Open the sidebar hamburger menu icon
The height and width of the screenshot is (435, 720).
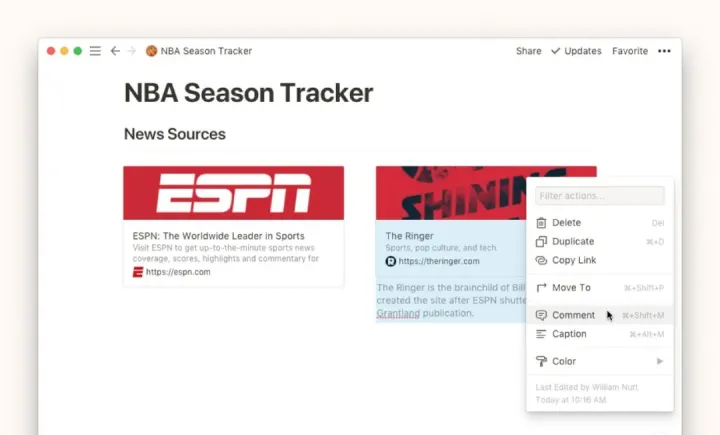95,51
